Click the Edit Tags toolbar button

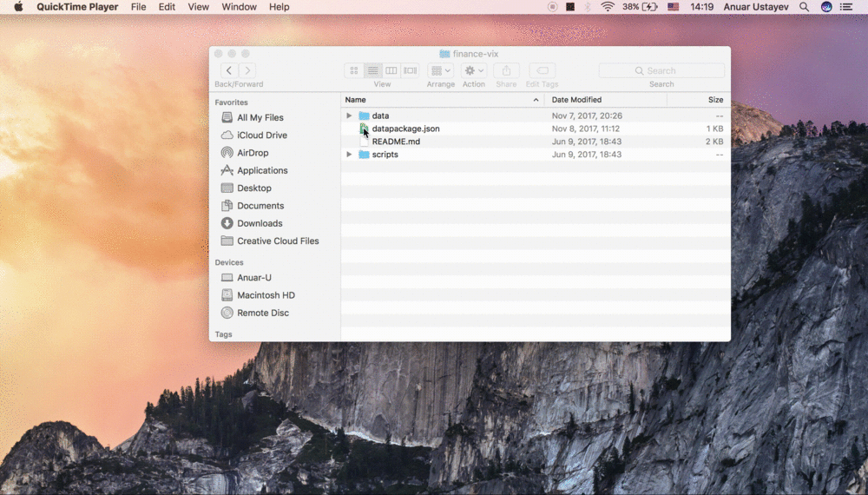(x=542, y=70)
